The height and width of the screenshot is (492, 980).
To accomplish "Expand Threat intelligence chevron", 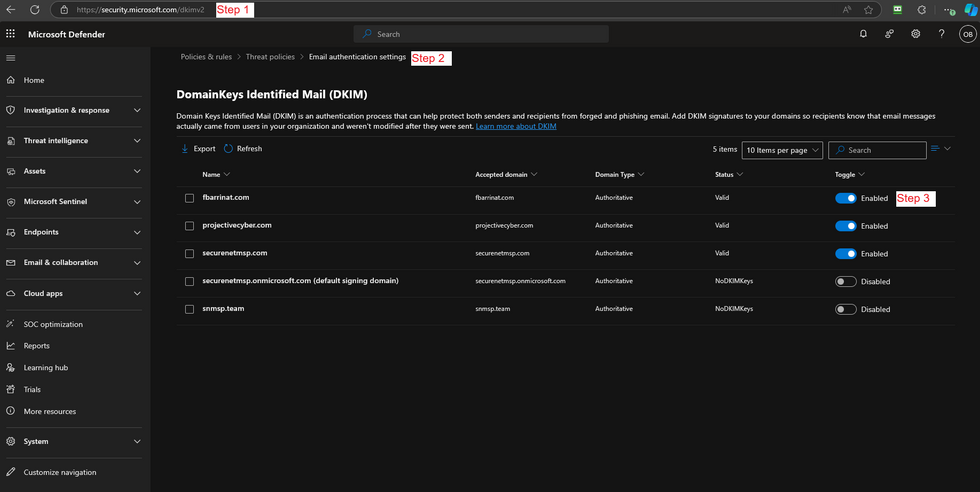I will [x=137, y=141].
